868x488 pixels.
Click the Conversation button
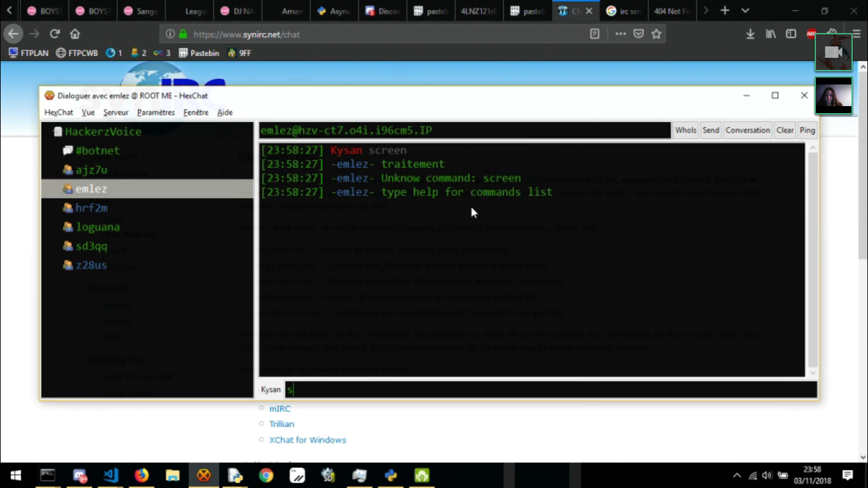748,130
